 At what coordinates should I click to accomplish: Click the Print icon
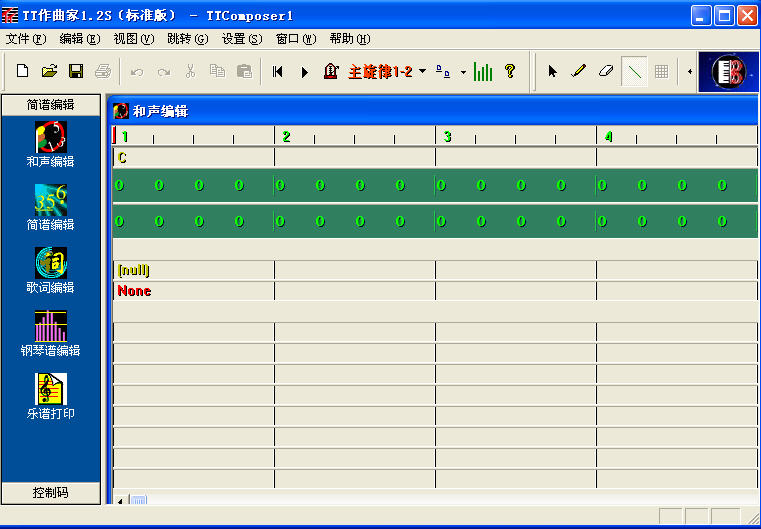(102, 71)
